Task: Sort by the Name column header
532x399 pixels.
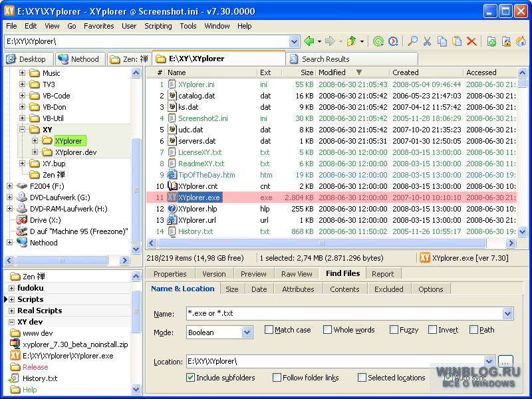Action: tap(211, 72)
